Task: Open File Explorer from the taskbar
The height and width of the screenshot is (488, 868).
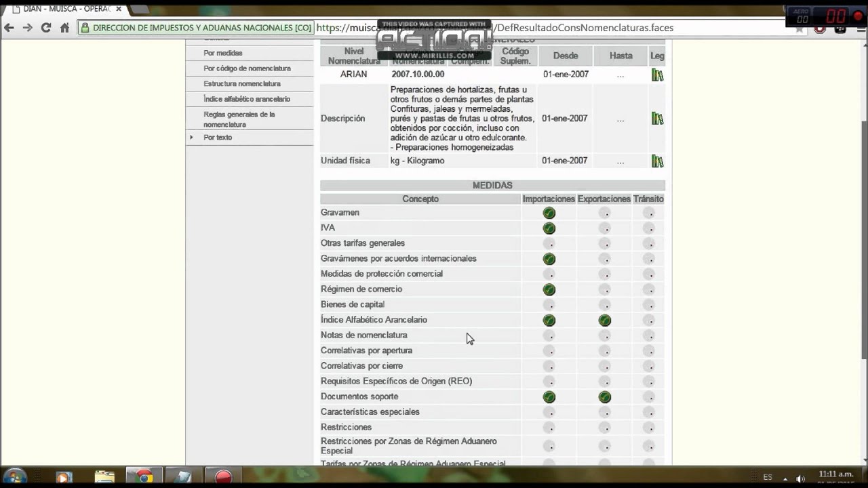Action: pos(104,476)
